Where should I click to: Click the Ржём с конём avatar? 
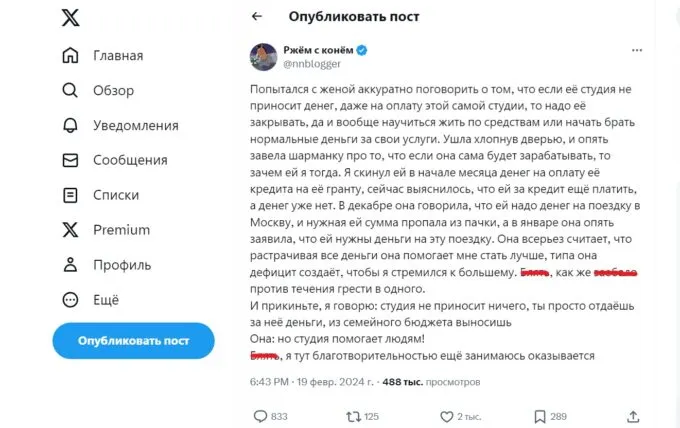tap(263, 56)
